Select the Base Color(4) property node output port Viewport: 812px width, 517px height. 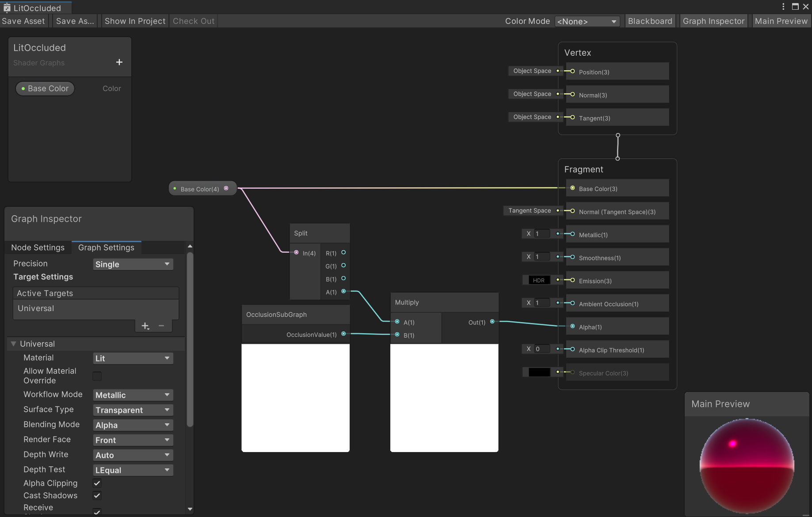(x=226, y=188)
